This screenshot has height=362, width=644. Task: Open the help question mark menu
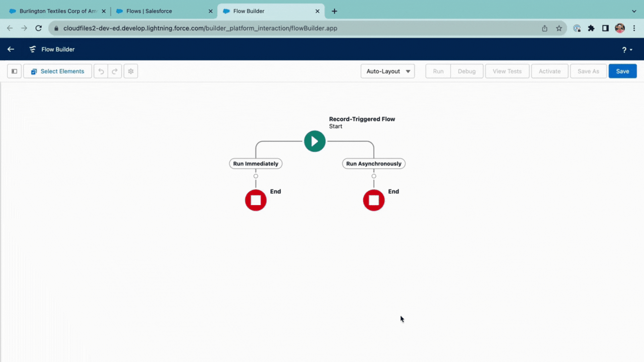coord(627,50)
